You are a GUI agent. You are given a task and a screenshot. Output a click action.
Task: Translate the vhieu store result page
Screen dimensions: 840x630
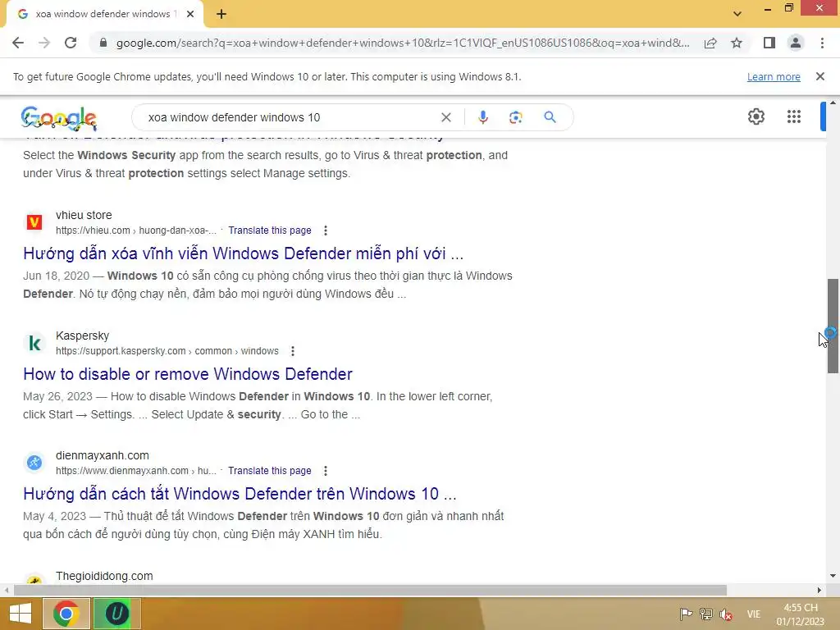click(269, 231)
